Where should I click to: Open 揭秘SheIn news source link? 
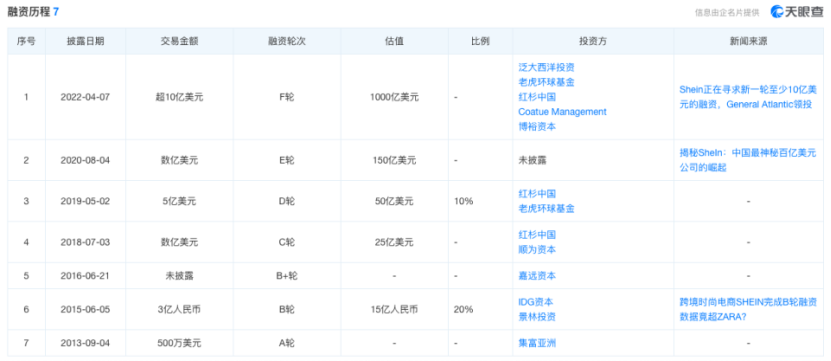[x=747, y=160]
